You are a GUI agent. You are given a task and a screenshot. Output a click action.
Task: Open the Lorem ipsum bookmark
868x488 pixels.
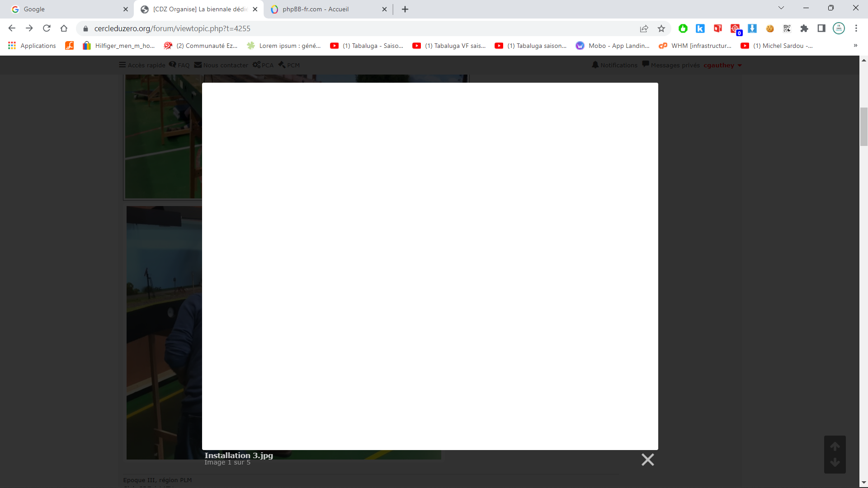click(x=284, y=46)
